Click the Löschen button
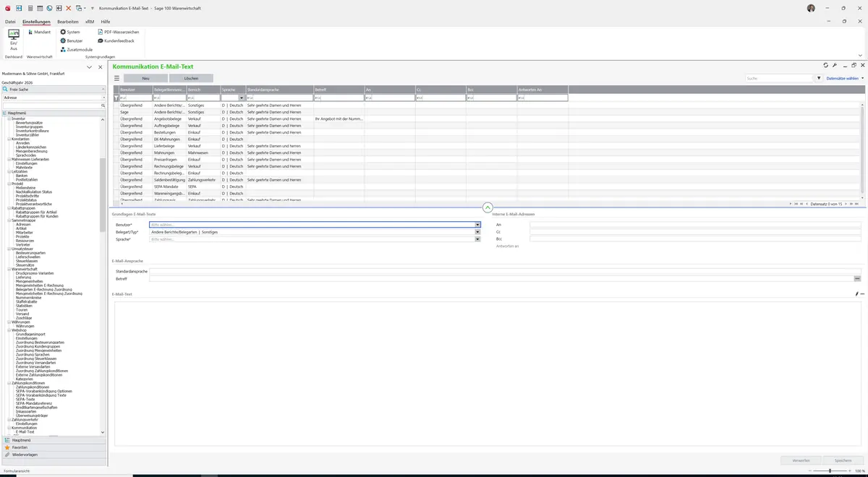The image size is (868, 477). point(191,78)
